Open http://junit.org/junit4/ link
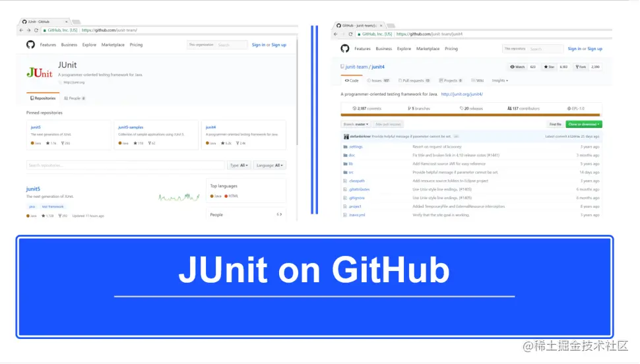This screenshot has width=640, height=364. click(462, 94)
